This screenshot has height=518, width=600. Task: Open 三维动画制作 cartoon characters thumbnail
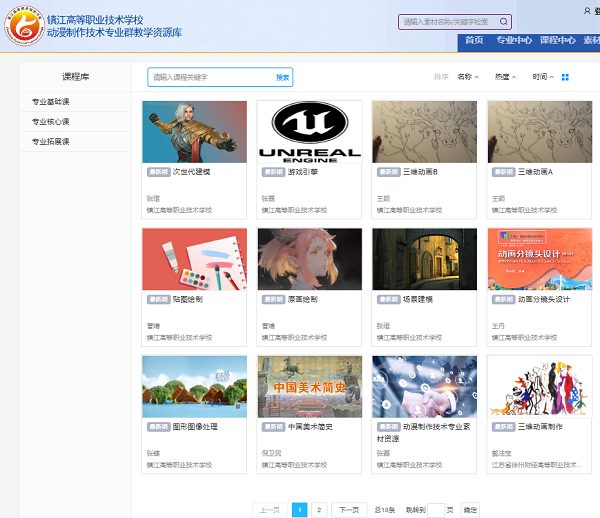[540, 387]
